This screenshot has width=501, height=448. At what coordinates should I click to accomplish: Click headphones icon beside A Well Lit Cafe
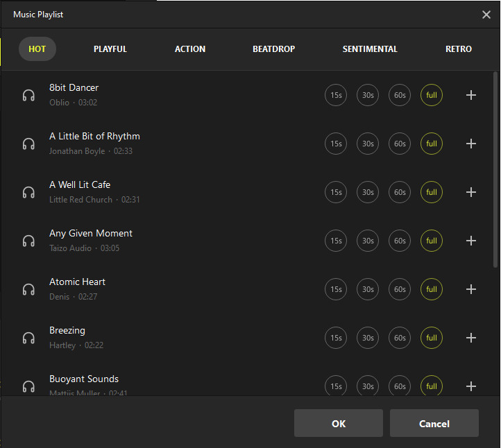pos(28,192)
